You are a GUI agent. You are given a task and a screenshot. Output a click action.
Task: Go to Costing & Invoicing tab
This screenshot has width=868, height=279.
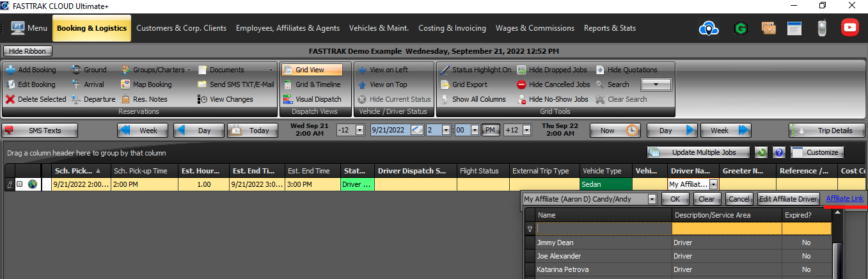click(x=452, y=28)
